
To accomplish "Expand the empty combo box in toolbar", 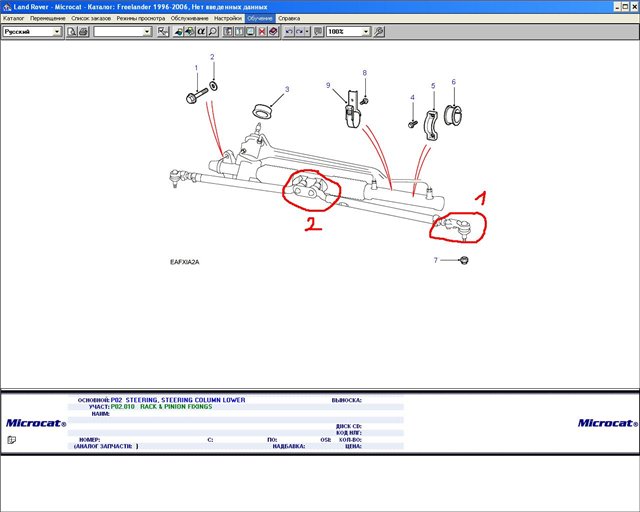I will click(147, 31).
